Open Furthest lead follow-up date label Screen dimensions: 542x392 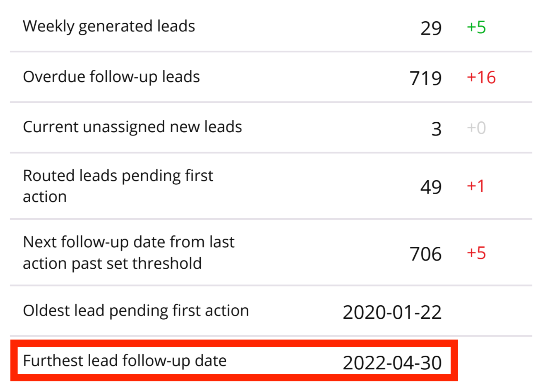click(x=125, y=361)
